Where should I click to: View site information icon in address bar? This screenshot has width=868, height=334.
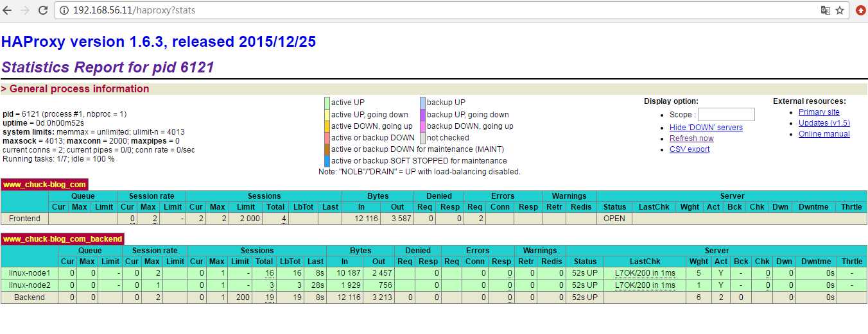(65, 10)
